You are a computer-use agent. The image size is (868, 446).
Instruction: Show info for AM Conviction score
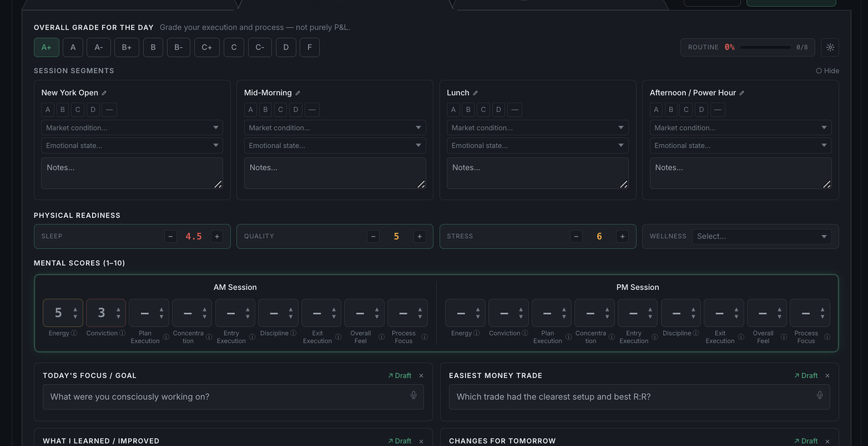(x=122, y=333)
